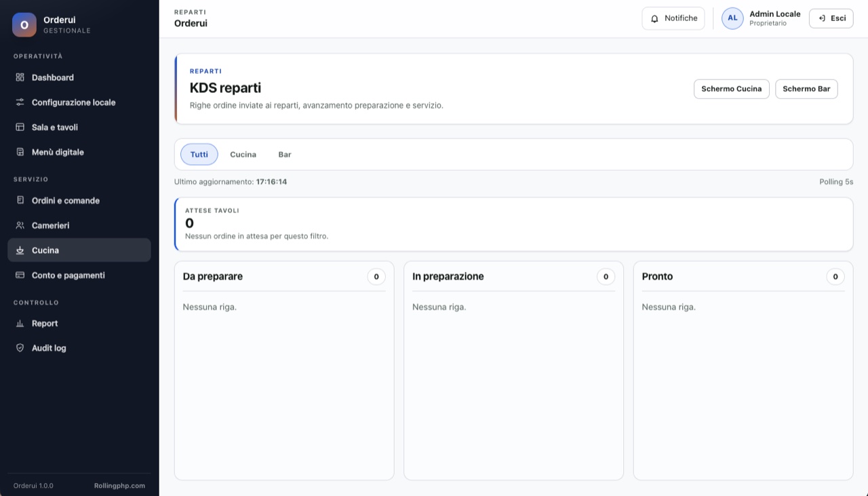Click the Dashboard grid icon
Viewport: 868px width, 496px height.
(20, 77)
